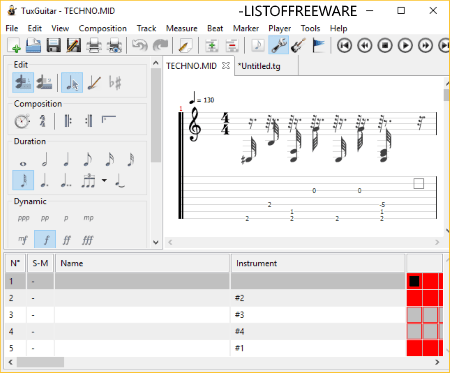Go to previous measure
This screenshot has width=450, height=373.
click(365, 45)
